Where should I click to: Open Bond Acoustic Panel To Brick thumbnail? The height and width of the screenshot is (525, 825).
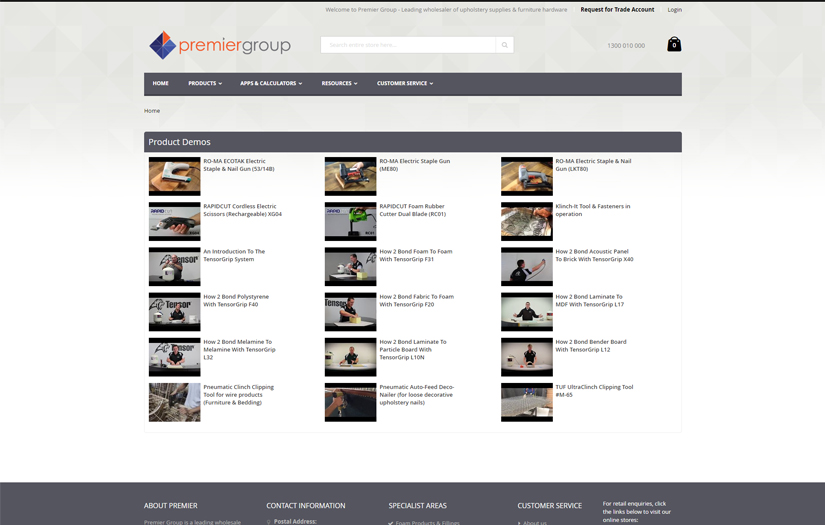pos(527,267)
